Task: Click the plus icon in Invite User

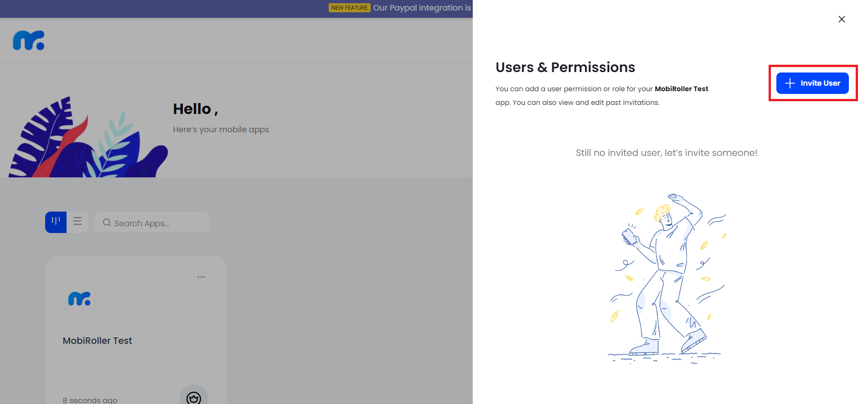Action: (790, 83)
